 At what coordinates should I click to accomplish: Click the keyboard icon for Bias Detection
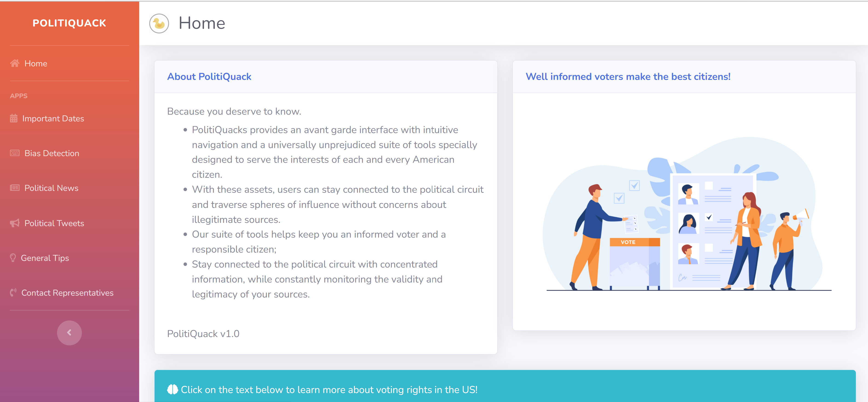click(15, 153)
